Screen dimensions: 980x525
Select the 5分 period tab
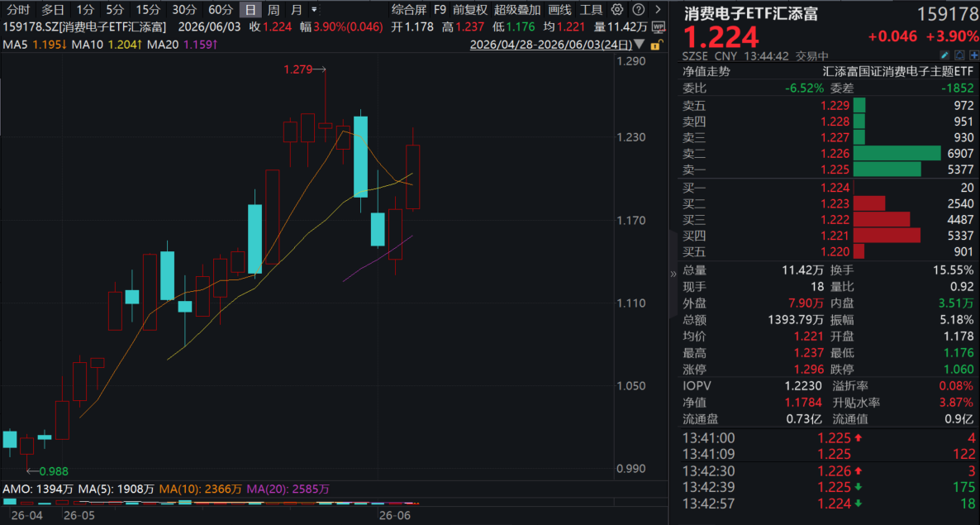(115, 9)
